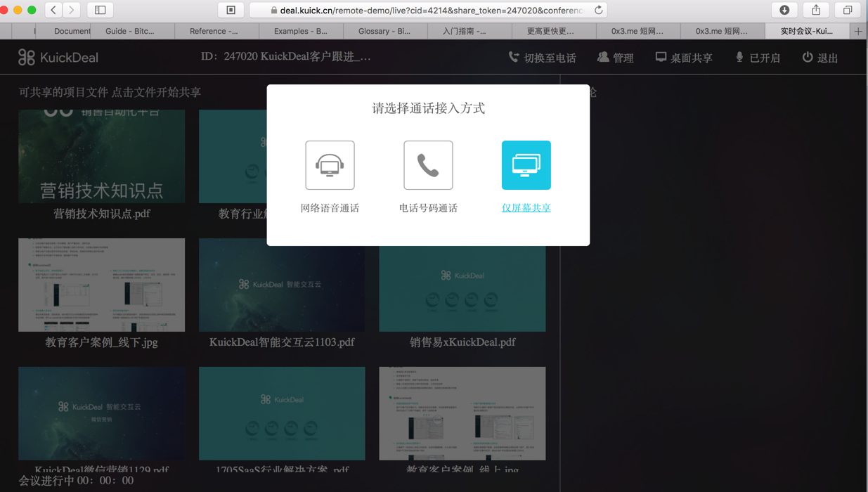Start 桌面共享 desktop sharing
This screenshot has height=492, width=868.
tap(684, 58)
